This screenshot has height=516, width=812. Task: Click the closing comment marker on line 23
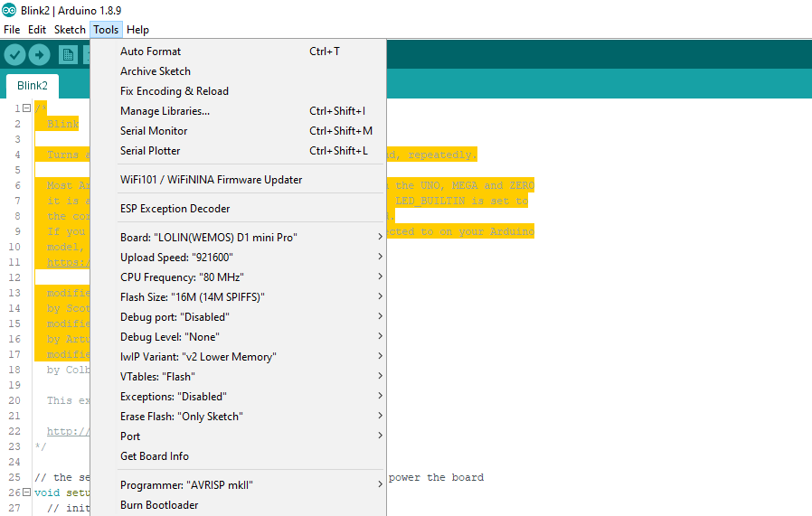pos(41,446)
